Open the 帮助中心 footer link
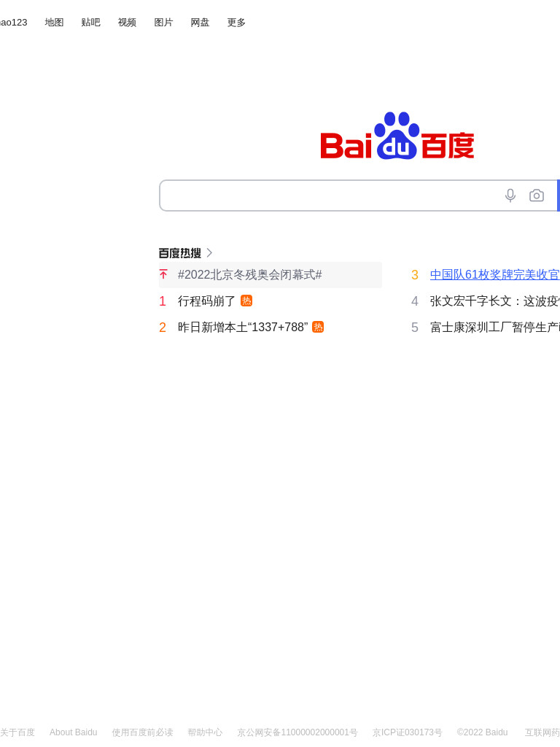 [x=205, y=732]
